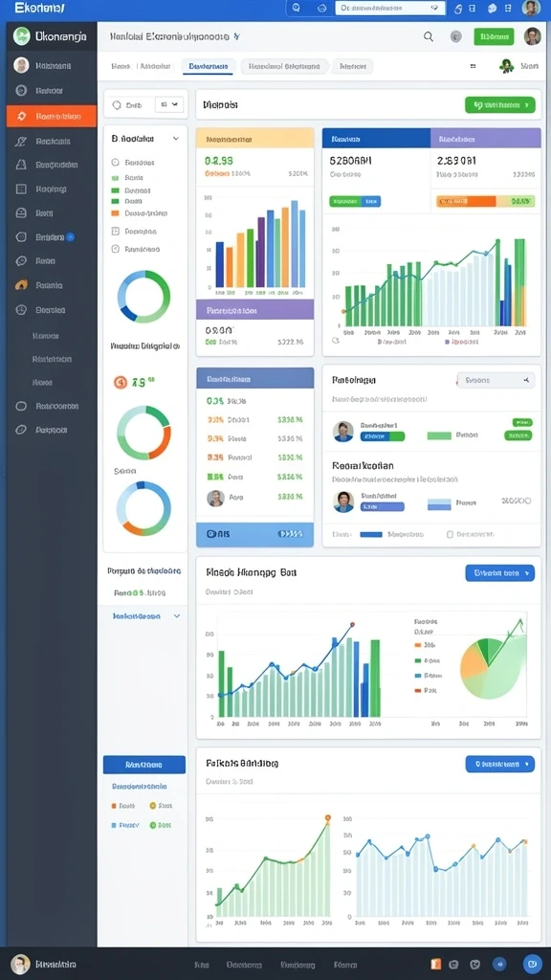Click the blue circular icon at bottom-right corner
The width and height of the screenshot is (551, 980).
coord(532,964)
